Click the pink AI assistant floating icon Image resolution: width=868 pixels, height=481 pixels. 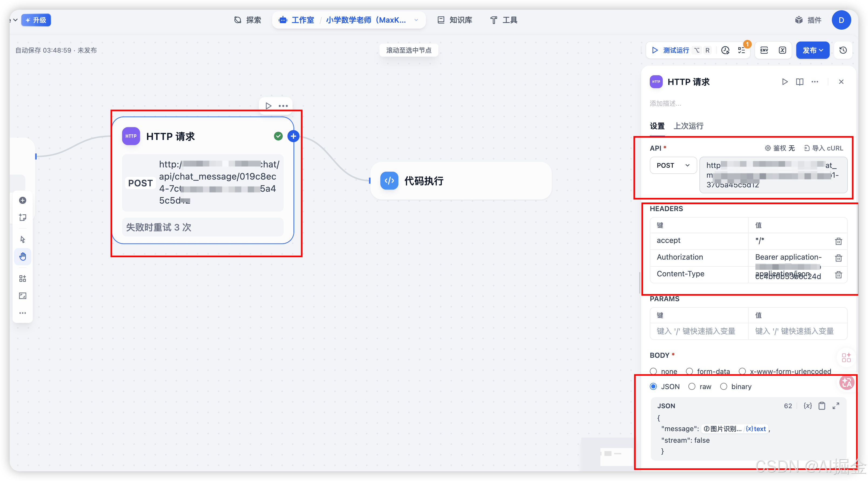pos(846,383)
